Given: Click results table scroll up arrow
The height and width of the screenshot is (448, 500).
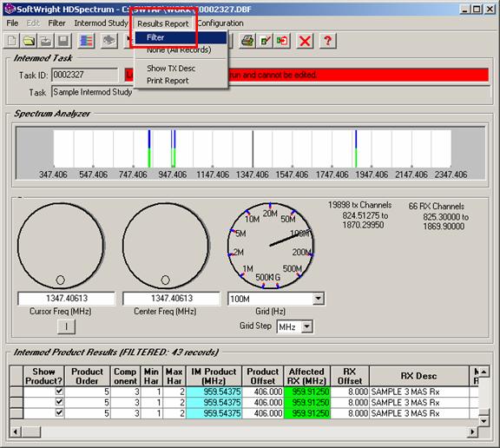Looking at the screenshot, I should tap(484, 372).
